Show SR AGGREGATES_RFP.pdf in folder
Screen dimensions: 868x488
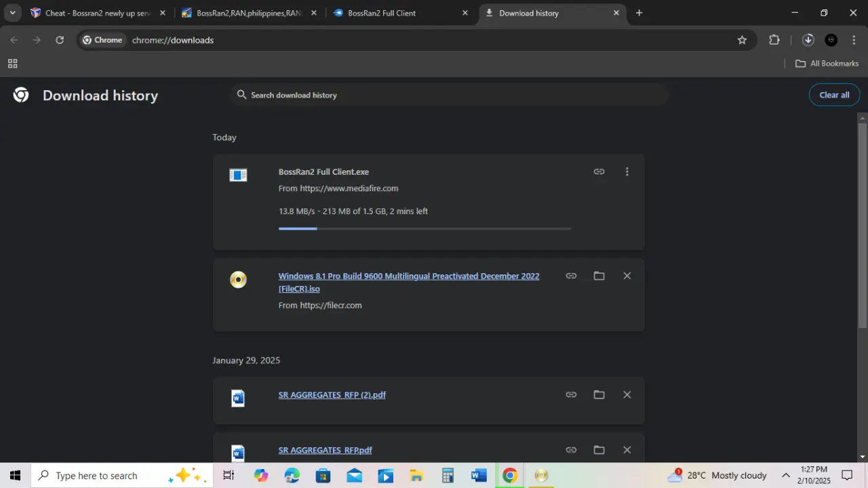[599, 450]
